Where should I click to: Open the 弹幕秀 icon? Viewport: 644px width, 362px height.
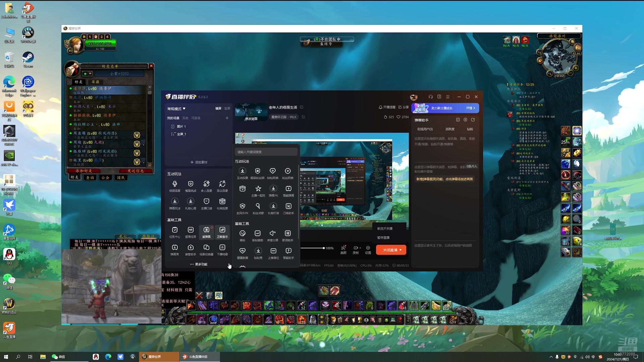[175, 250]
